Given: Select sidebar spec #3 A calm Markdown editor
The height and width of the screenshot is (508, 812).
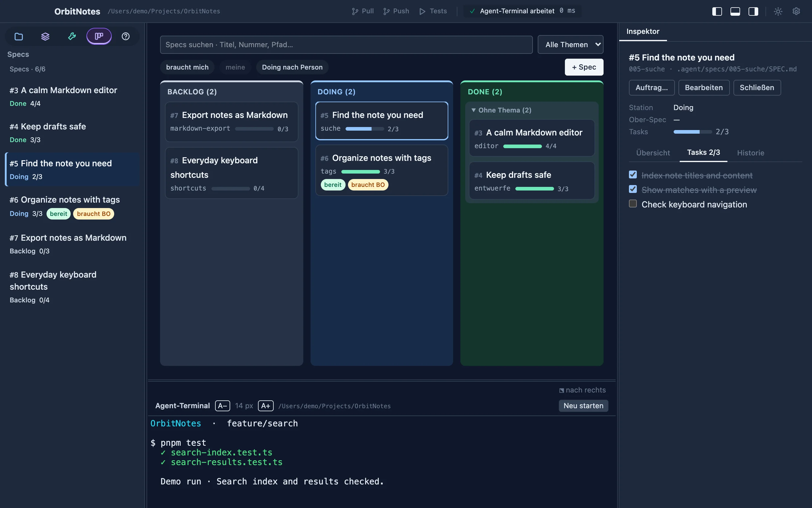Looking at the screenshot, I should (72, 96).
